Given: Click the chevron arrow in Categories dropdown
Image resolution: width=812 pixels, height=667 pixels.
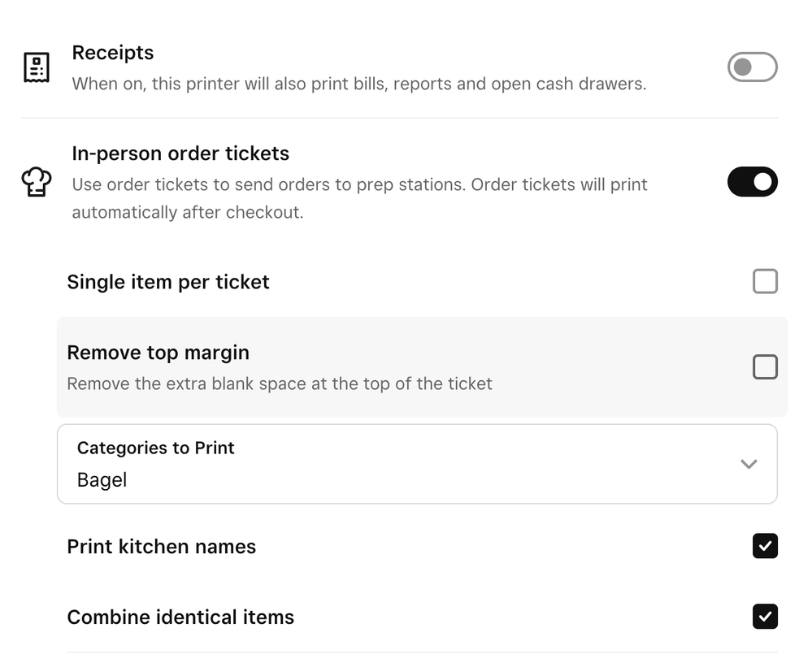Looking at the screenshot, I should pos(749,464).
